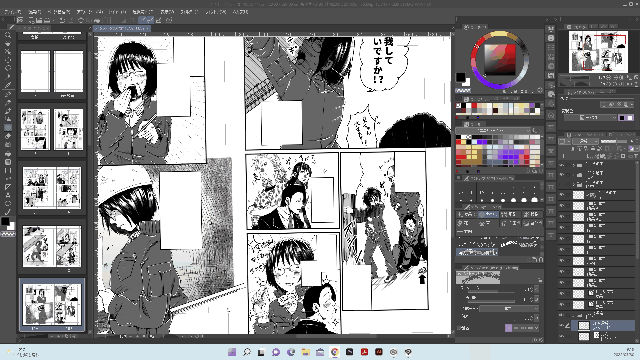This screenshot has width=640, height=360.
Task: Hide the third folder in layer list
Action: point(562,184)
